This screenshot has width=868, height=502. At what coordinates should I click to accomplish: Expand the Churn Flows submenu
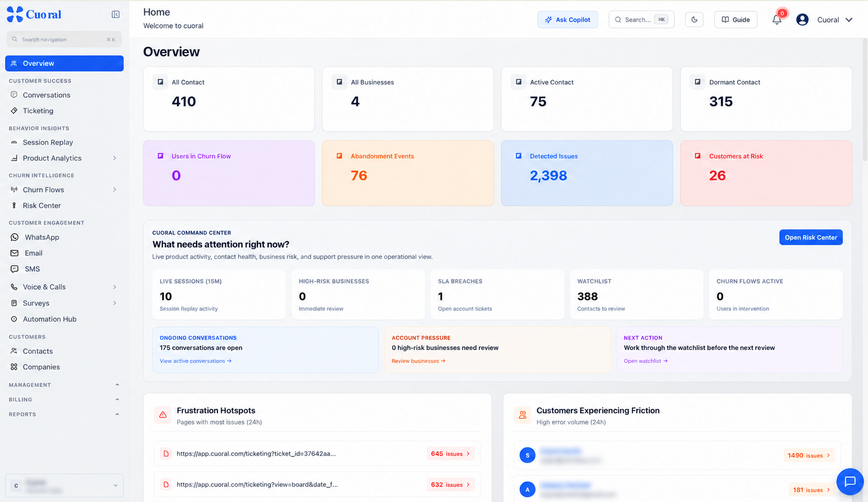coord(114,189)
